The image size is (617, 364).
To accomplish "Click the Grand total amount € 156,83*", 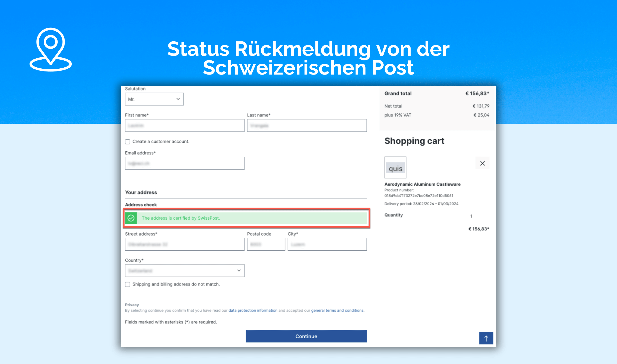I will tap(477, 94).
